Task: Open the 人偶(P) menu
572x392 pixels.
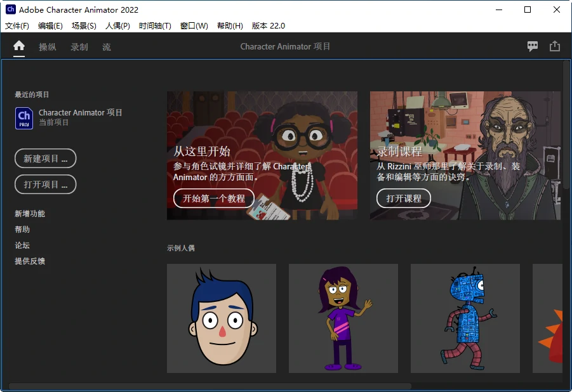Action: pyautogui.click(x=117, y=26)
